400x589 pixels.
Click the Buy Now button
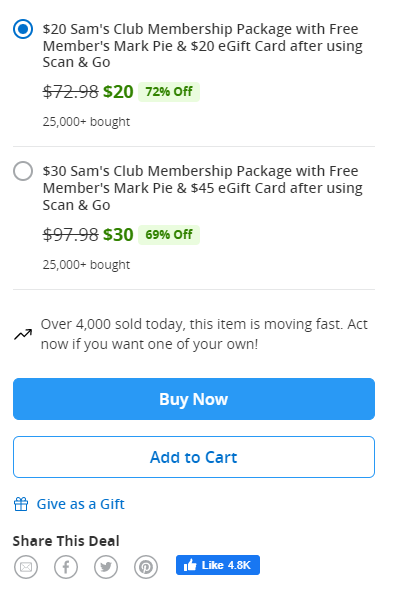click(x=194, y=399)
